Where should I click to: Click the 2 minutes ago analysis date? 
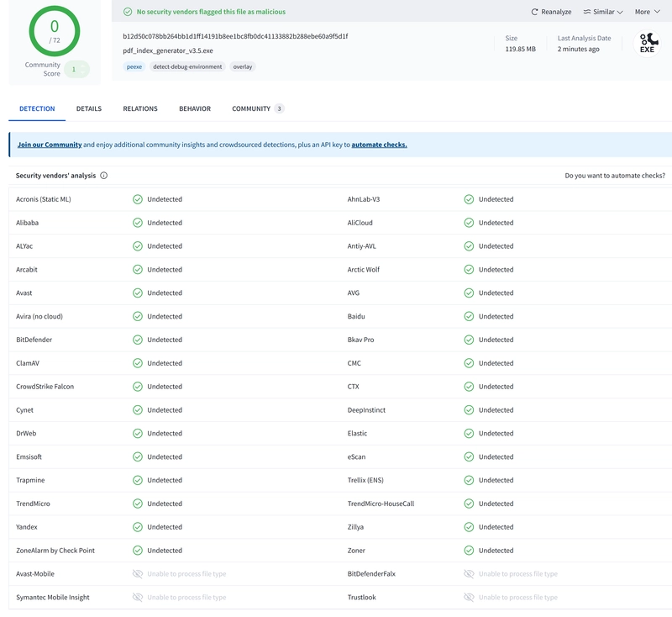[579, 50]
